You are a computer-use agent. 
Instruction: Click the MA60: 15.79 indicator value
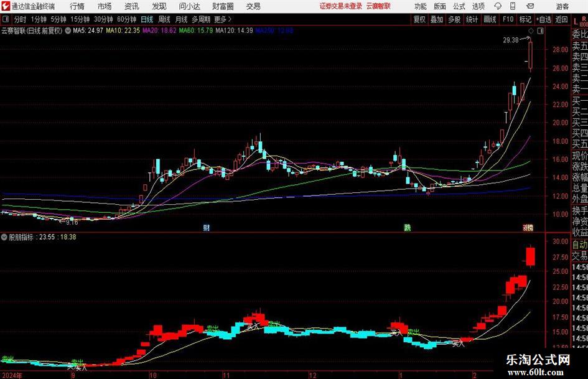(196, 30)
